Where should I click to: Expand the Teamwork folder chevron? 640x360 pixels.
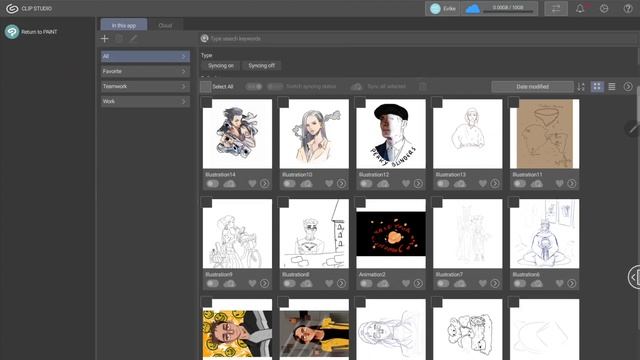tap(183, 87)
